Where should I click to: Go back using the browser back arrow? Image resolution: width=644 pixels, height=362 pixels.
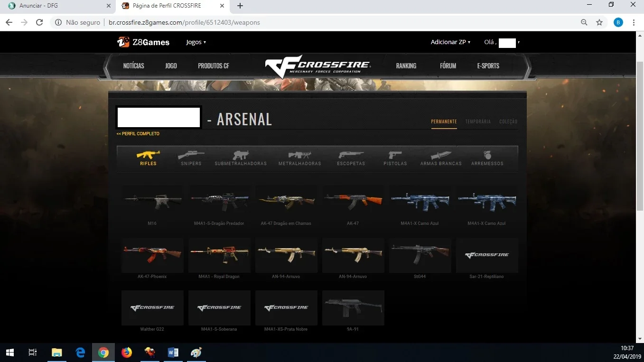(x=9, y=22)
